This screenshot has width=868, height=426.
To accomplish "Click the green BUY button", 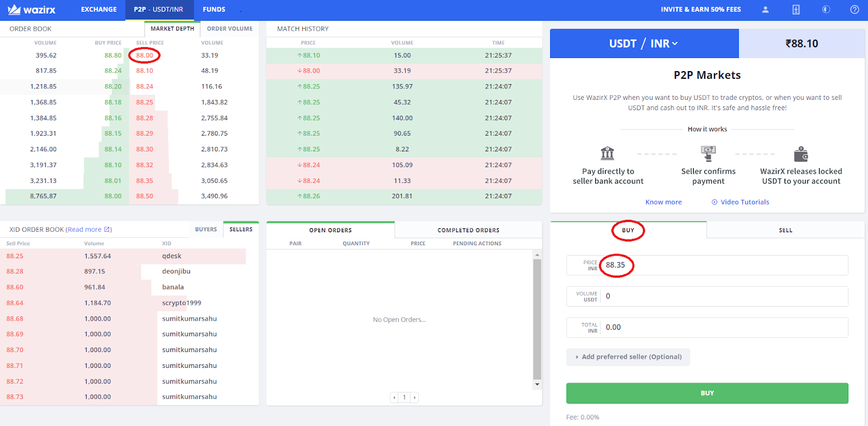I will pyautogui.click(x=707, y=393).
